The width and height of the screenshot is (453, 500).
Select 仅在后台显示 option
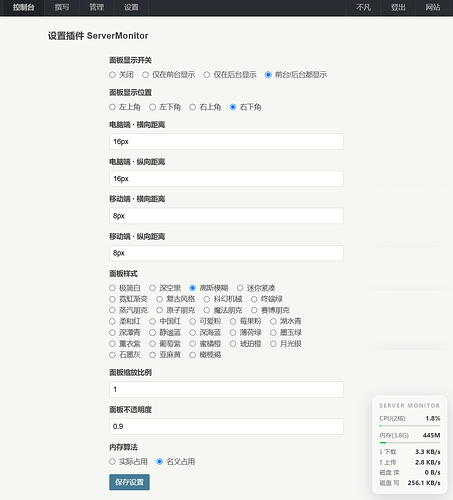[x=207, y=75]
